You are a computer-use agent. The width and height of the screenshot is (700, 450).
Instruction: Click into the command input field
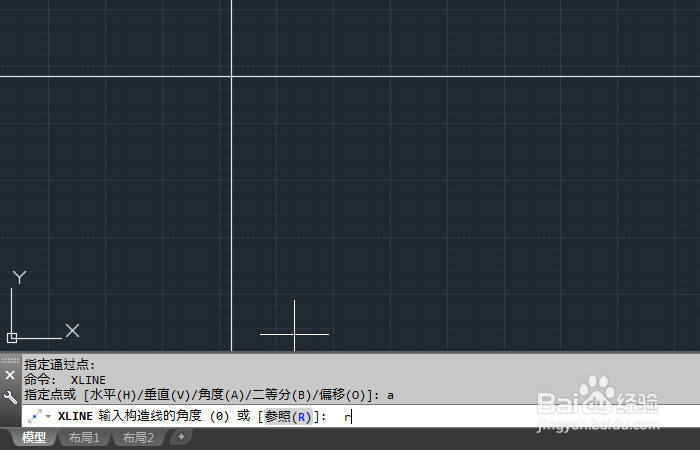click(361, 417)
